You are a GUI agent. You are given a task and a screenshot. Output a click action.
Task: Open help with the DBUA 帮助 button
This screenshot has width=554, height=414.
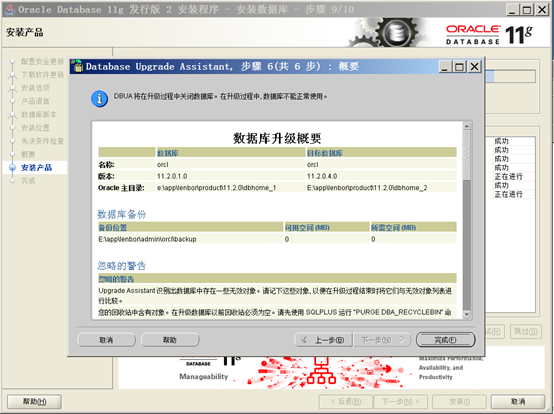170,340
